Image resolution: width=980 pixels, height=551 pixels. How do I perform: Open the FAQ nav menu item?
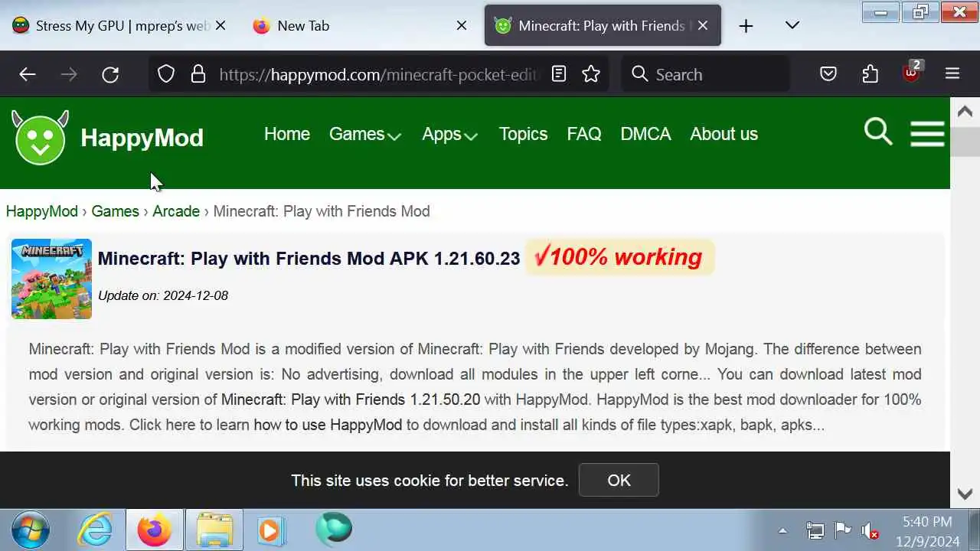[x=584, y=134]
